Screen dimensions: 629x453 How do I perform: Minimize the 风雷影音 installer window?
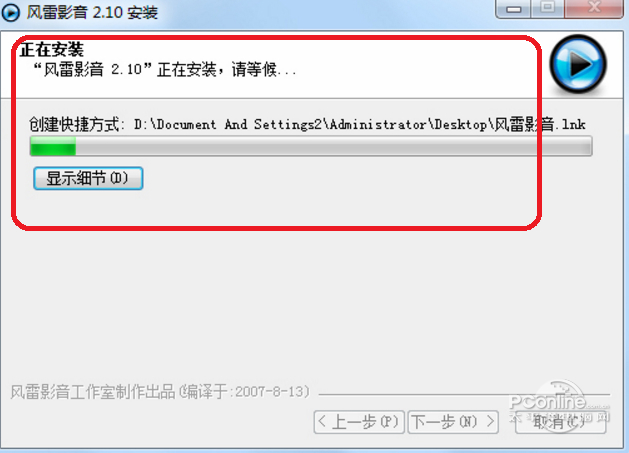point(513,8)
